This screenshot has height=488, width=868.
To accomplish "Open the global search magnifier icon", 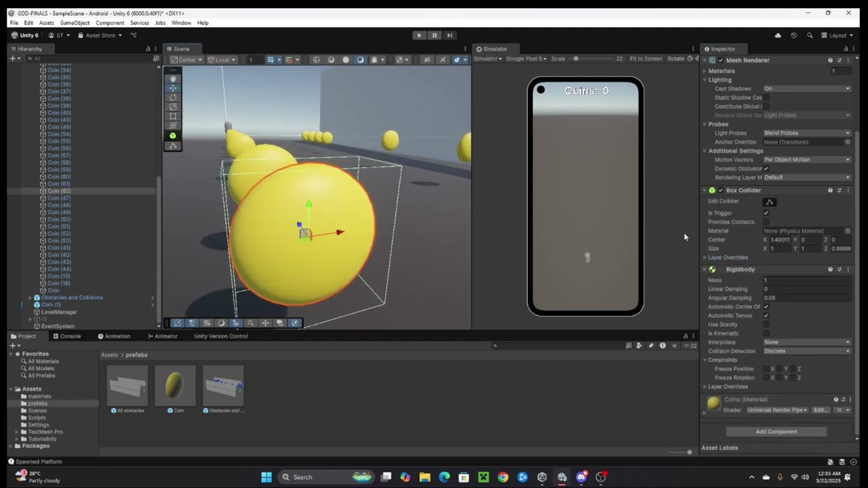I will (x=810, y=35).
